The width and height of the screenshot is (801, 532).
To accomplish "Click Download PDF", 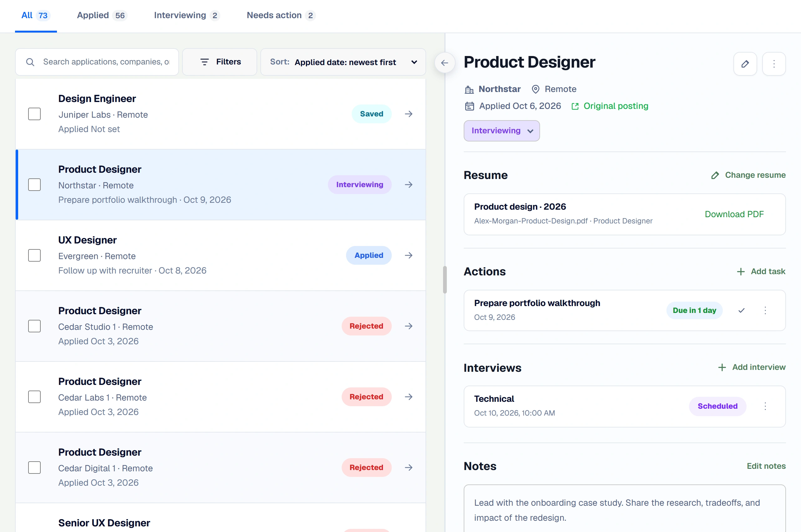I will 734,214.
